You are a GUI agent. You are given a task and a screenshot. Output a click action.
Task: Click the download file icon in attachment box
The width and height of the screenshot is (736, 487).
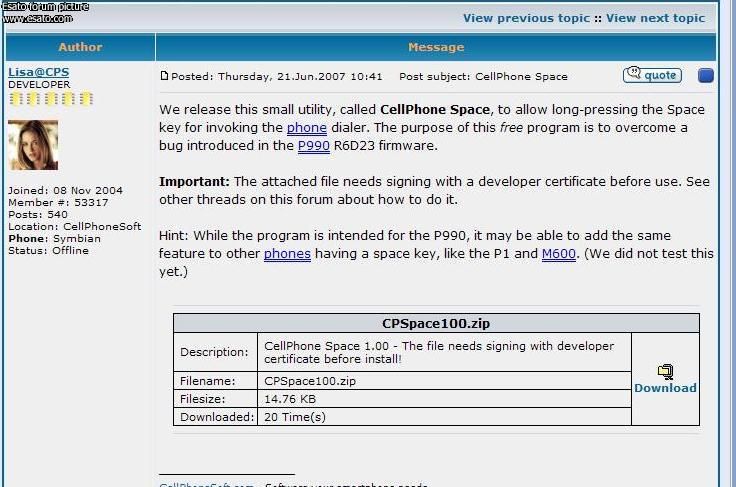coord(665,372)
